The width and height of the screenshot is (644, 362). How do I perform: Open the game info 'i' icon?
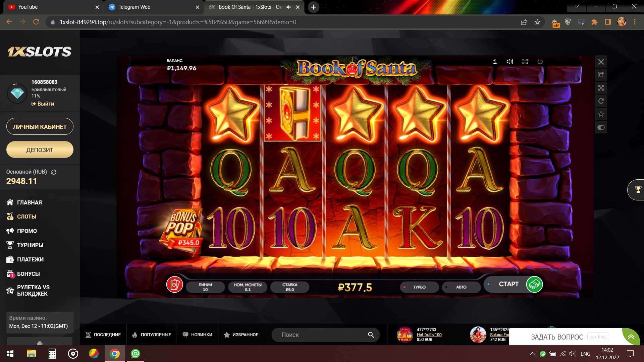(495, 62)
